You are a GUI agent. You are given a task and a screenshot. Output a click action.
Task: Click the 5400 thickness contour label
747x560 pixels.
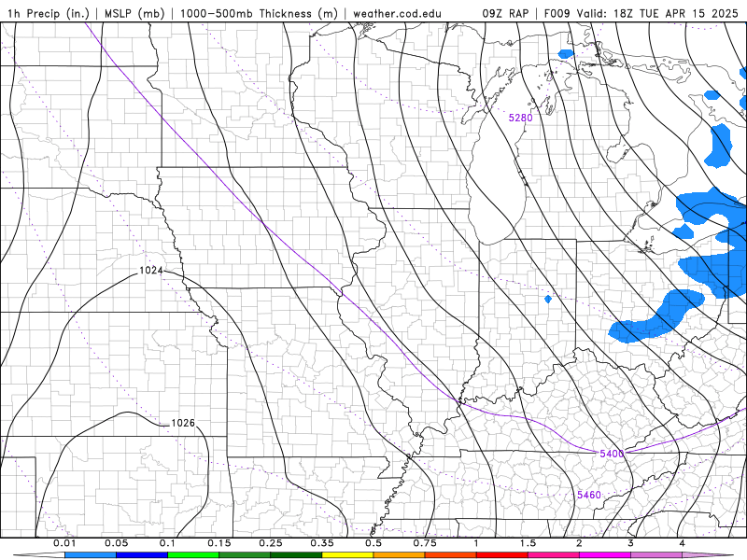tap(612, 454)
